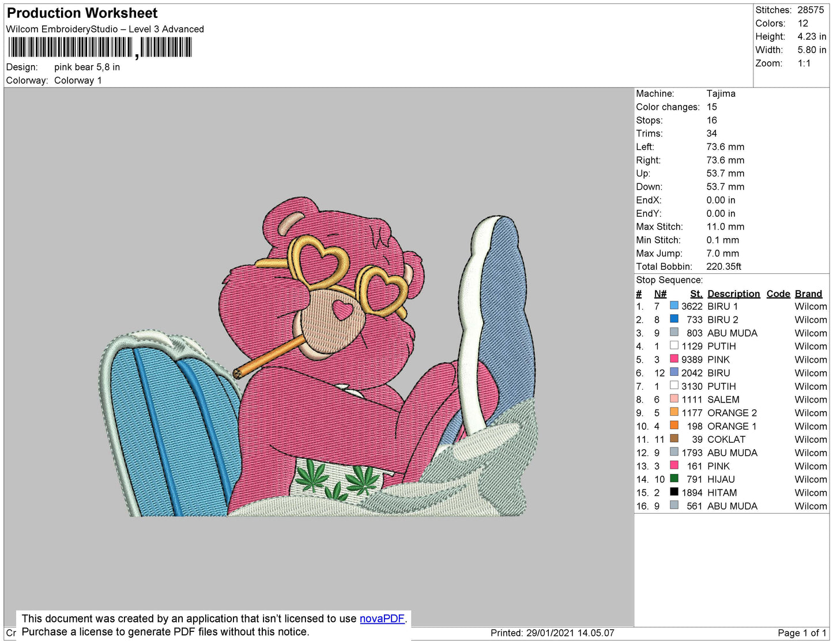Click the 'Stop Sequence:' heading

[669, 280]
